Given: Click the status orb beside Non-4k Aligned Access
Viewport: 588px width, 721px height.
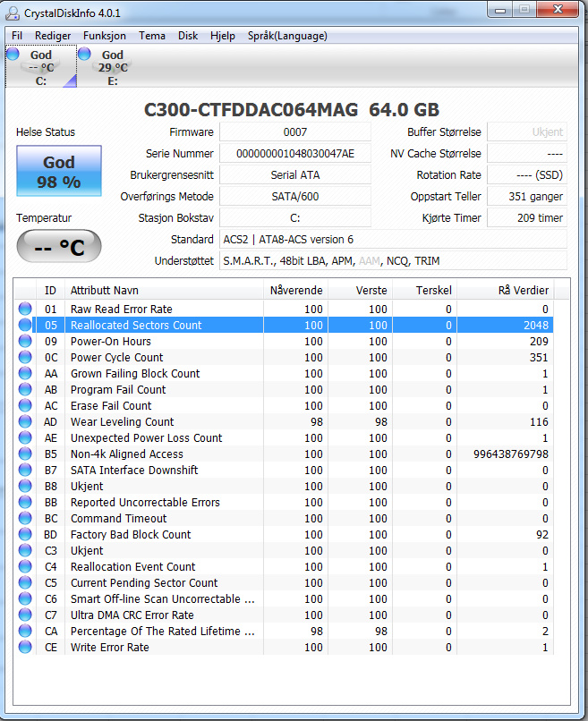Looking at the screenshot, I should 25,454.
